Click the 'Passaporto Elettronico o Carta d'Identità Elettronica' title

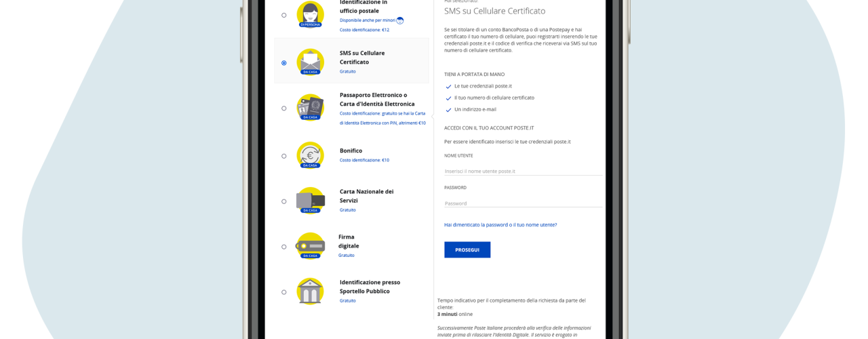pos(377,99)
